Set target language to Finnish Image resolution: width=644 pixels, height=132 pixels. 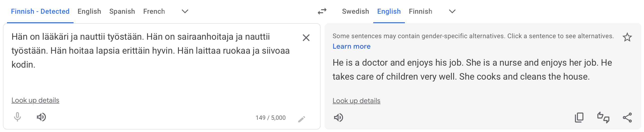click(x=420, y=11)
